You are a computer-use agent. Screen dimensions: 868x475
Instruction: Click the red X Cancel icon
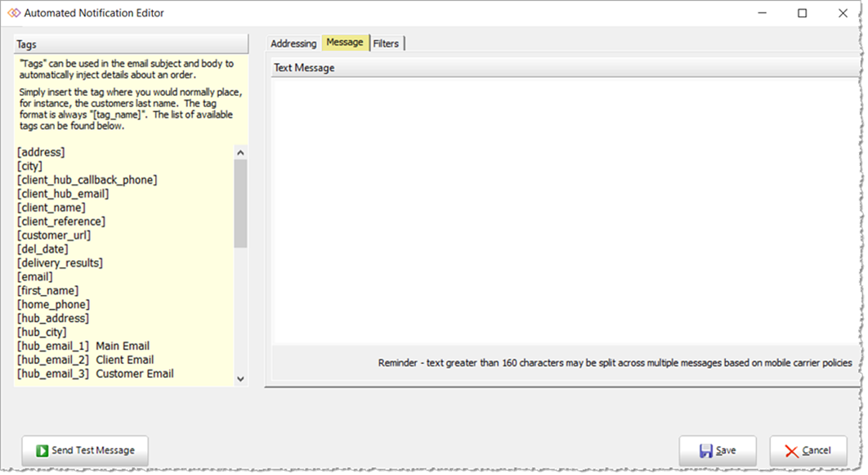792,451
